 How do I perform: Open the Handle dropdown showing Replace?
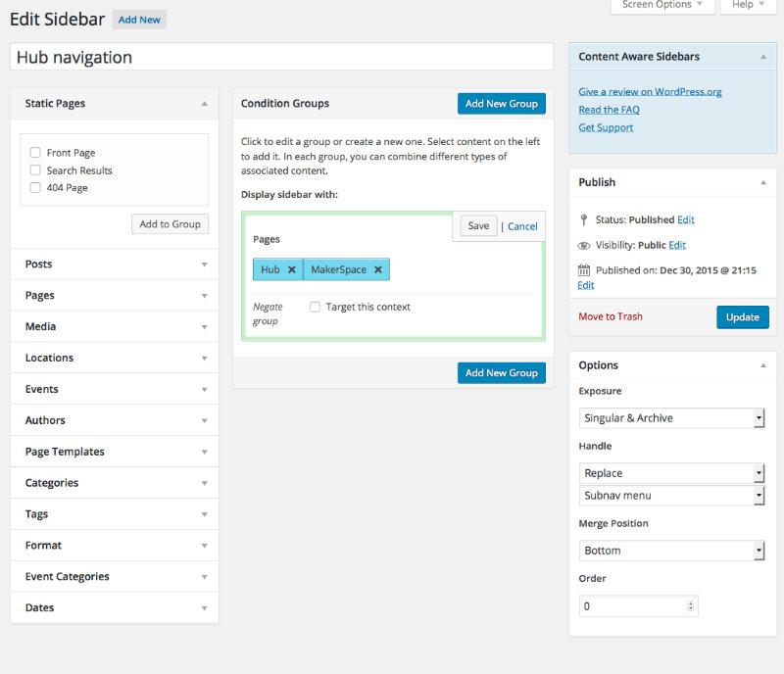pos(671,473)
